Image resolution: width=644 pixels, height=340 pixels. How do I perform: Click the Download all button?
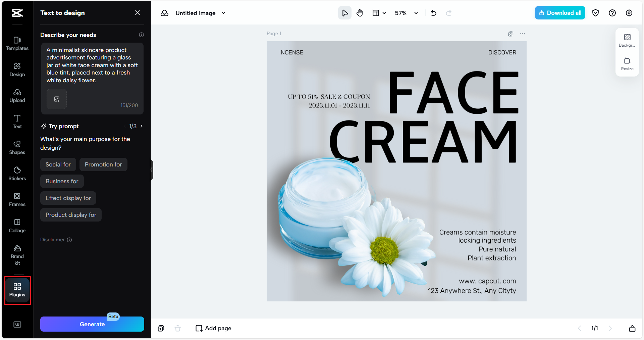(560, 12)
